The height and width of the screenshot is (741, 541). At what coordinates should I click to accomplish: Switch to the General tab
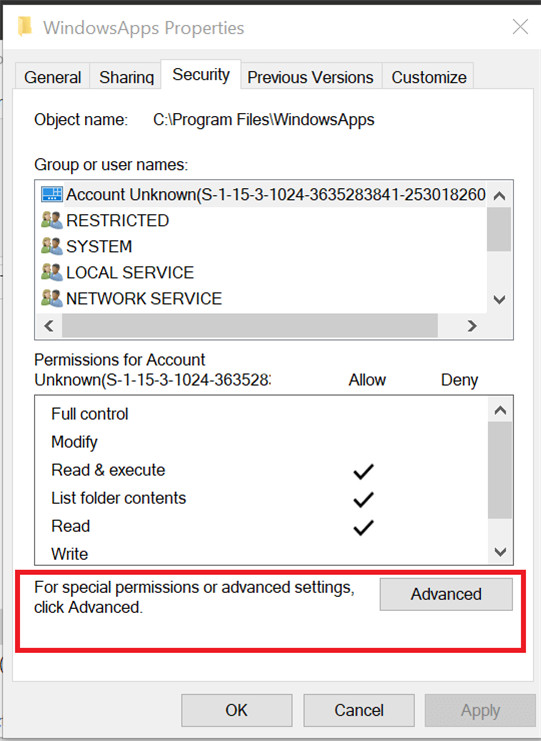click(x=52, y=77)
